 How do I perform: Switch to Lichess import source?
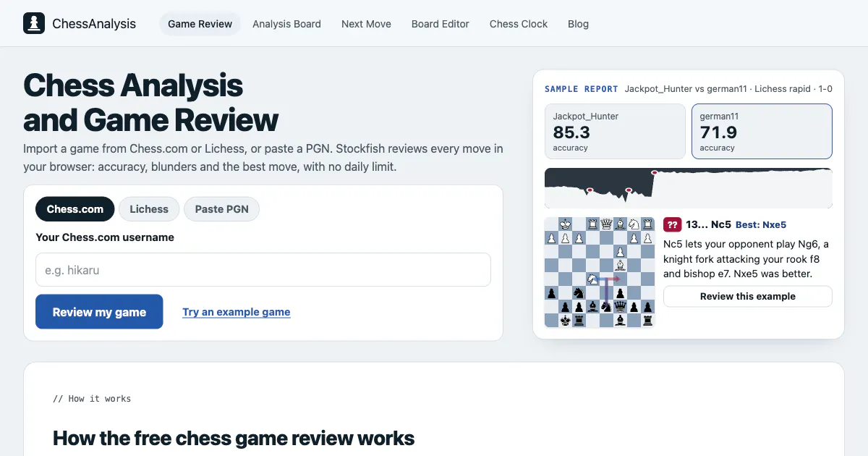coord(149,209)
